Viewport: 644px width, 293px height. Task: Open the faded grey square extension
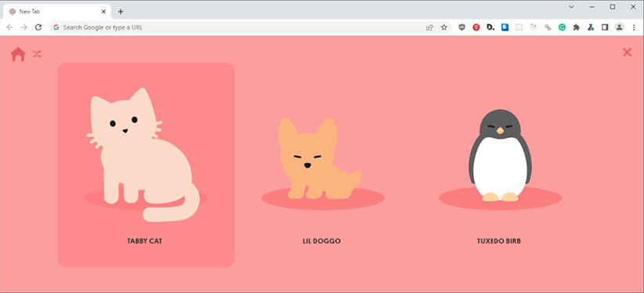coord(519,27)
